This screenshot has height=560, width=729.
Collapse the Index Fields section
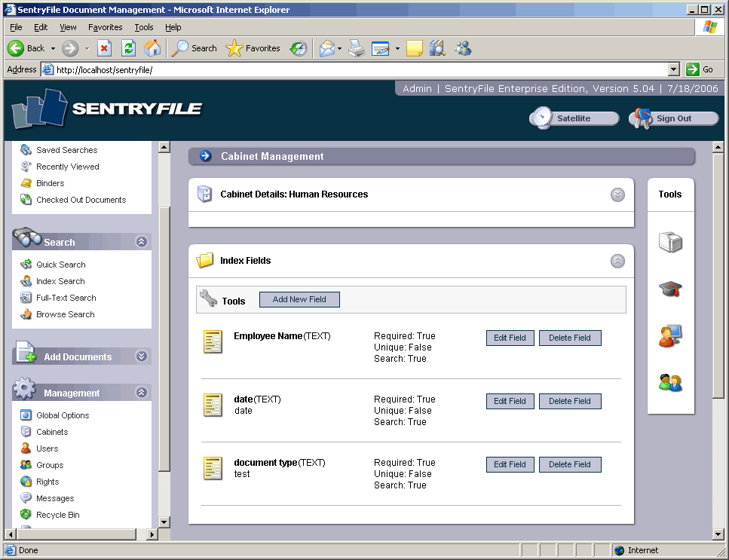[x=617, y=261]
